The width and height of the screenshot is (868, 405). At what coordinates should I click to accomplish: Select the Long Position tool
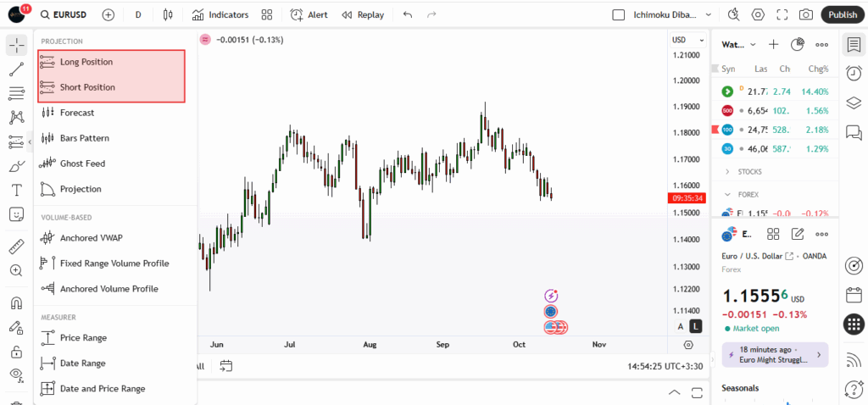[86, 62]
